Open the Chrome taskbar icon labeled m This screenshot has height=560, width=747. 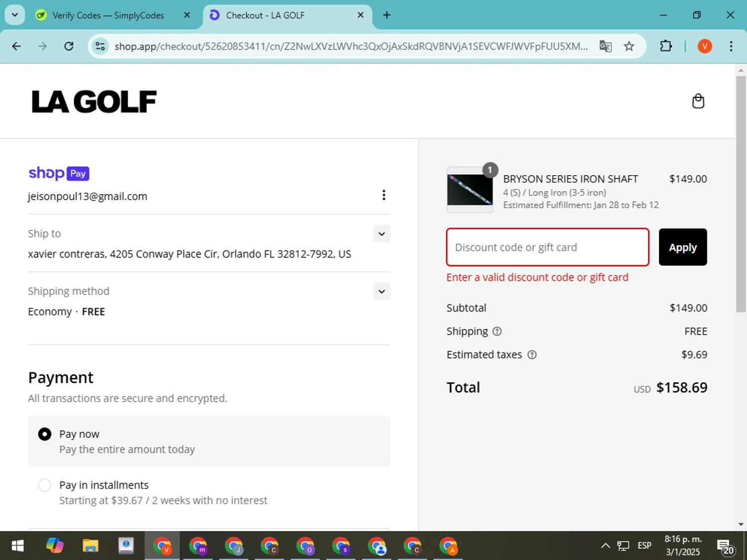pos(198,546)
